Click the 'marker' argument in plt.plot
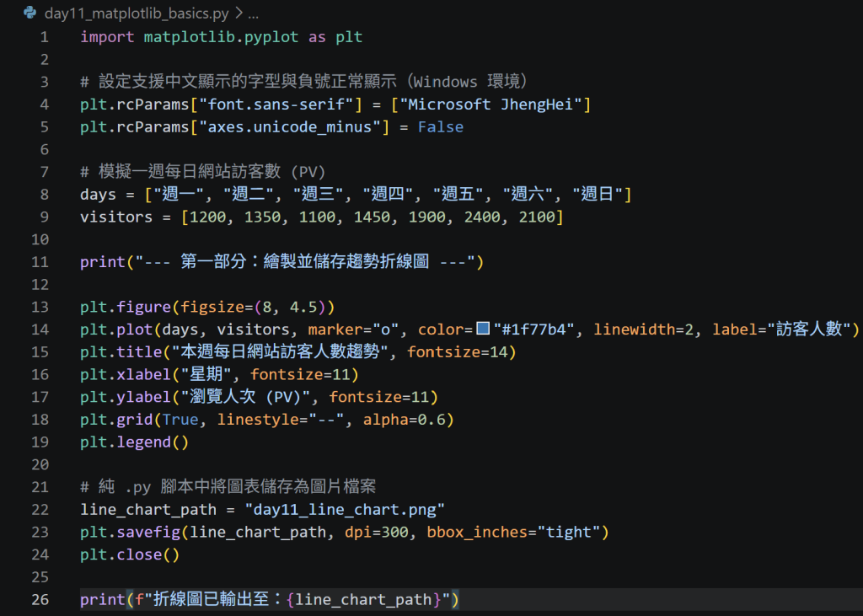The width and height of the screenshot is (863, 616). (x=335, y=329)
